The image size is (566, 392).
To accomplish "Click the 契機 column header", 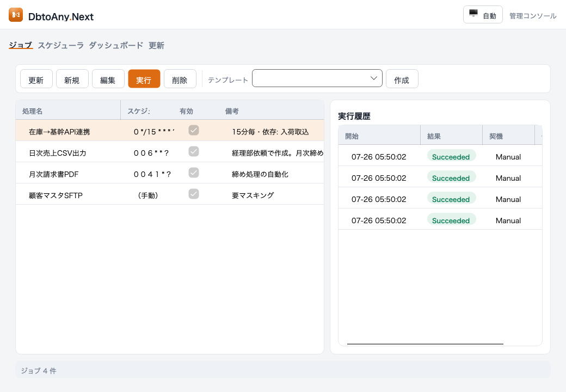I will (508, 136).
